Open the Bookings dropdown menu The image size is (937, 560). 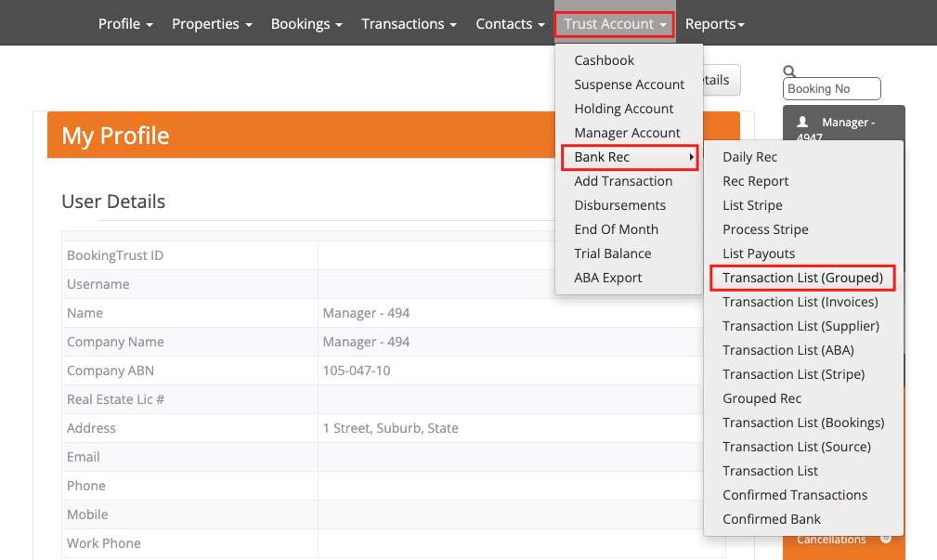pyautogui.click(x=306, y=24)
